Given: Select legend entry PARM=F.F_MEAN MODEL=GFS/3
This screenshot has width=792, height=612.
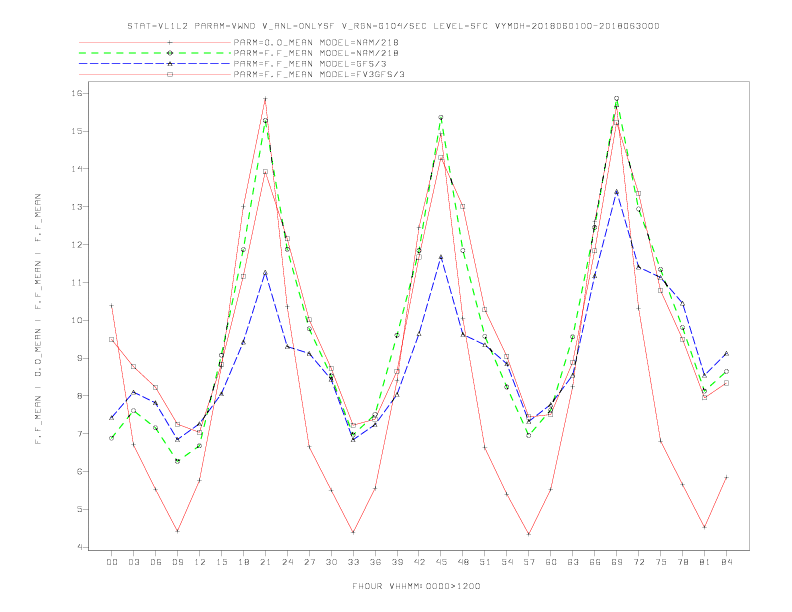Looking at the screenshot, I should [310, 64].
